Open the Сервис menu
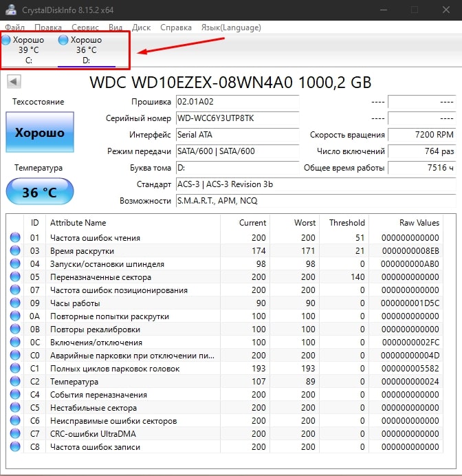The width and height of the screenshot is (462, 476). 85,28
